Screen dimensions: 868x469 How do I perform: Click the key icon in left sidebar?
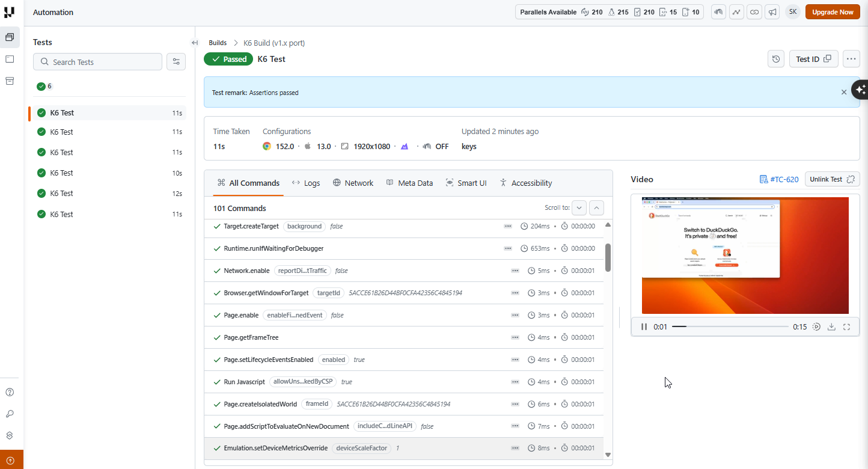(x=10, y=414)
